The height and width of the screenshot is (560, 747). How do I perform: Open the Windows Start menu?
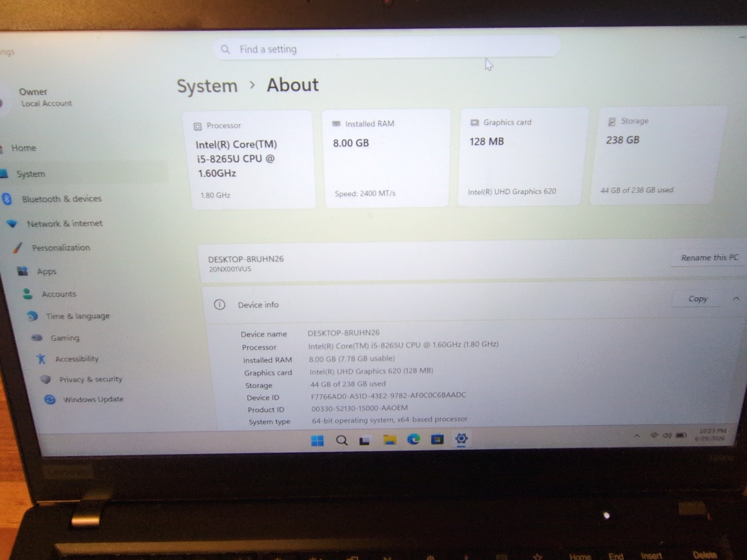pyautogui.click(x=317, y=441)
